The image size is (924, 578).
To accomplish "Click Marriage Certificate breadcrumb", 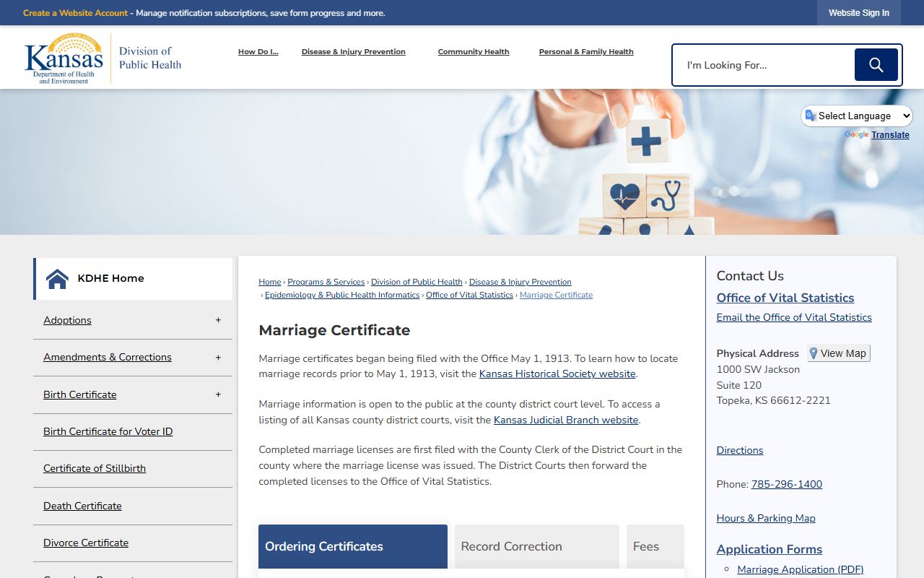I will tap(556, 295).
